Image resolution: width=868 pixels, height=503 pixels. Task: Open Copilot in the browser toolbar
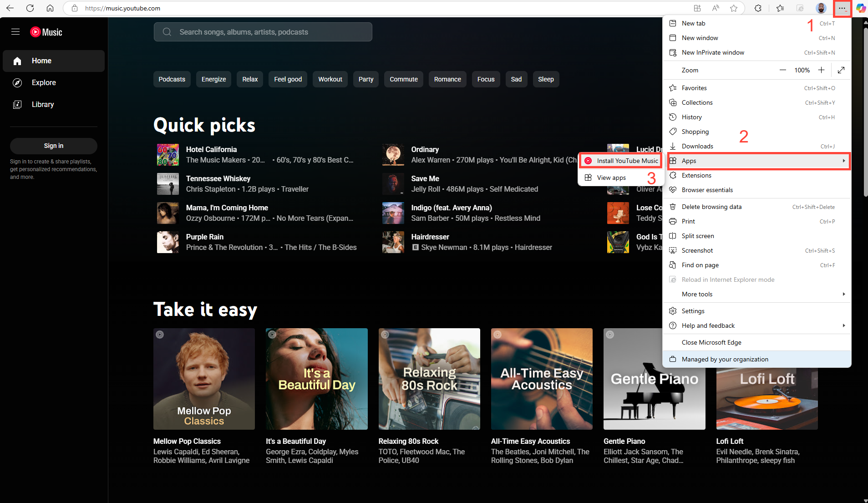[860, 8]
